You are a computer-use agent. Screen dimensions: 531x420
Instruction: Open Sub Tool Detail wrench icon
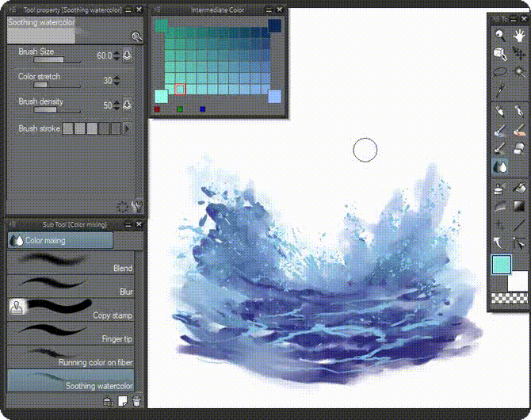click(138, 206)
